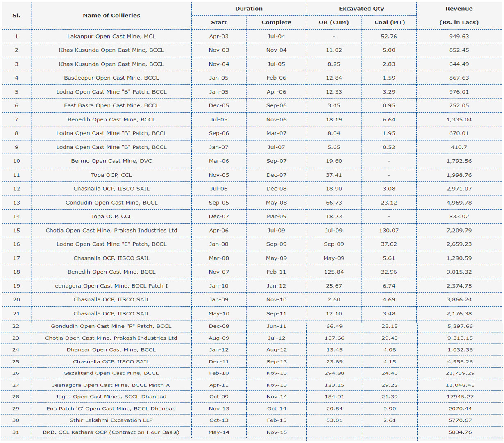Select East Basra Open Cast Mine, BCCL
Viewport: 504px width, 443px height.
point(111,106)
